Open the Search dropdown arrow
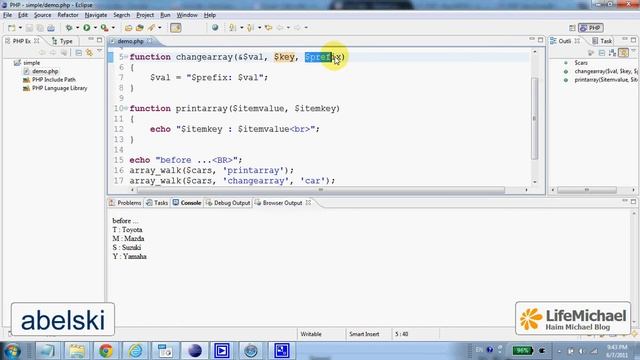Image resolution: width=640 pixels, height=360 pixels. point(160,28)
